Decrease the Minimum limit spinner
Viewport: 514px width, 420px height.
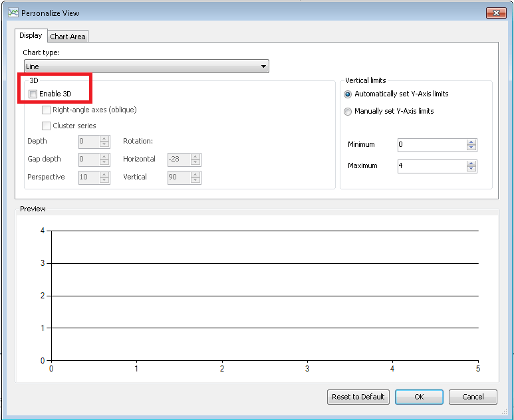[x=471, y=148]
